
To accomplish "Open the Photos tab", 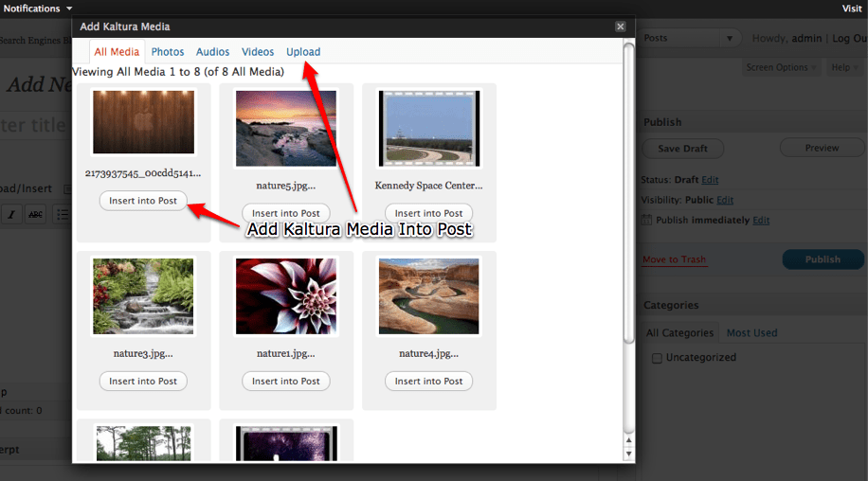I will (x=167, y=52).
